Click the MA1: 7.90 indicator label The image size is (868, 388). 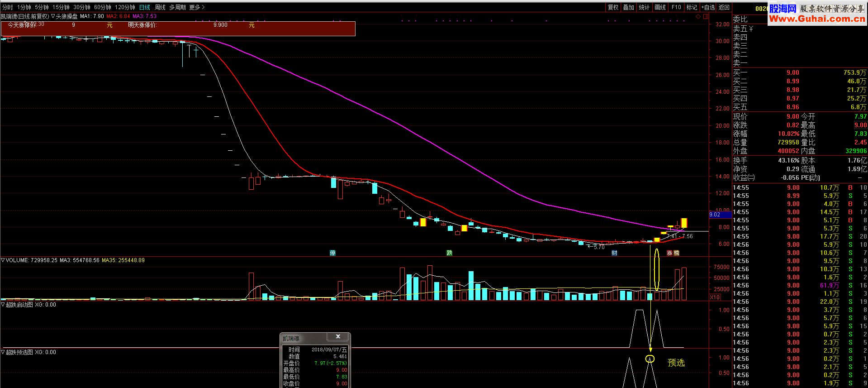click(x=92, y=16)
